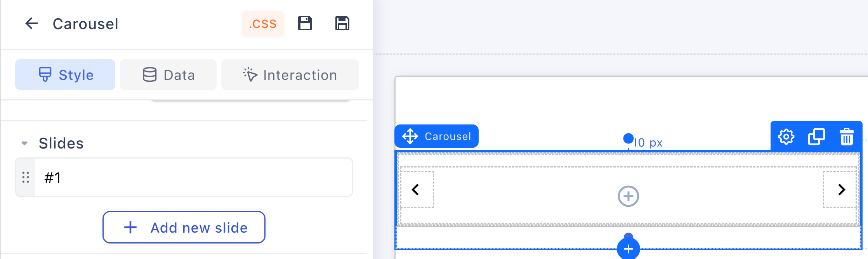Go back using the left arrow

tap(31, 24)
